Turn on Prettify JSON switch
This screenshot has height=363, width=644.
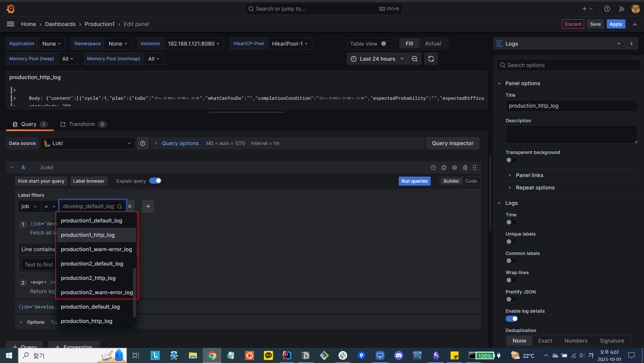coord(511,299)
